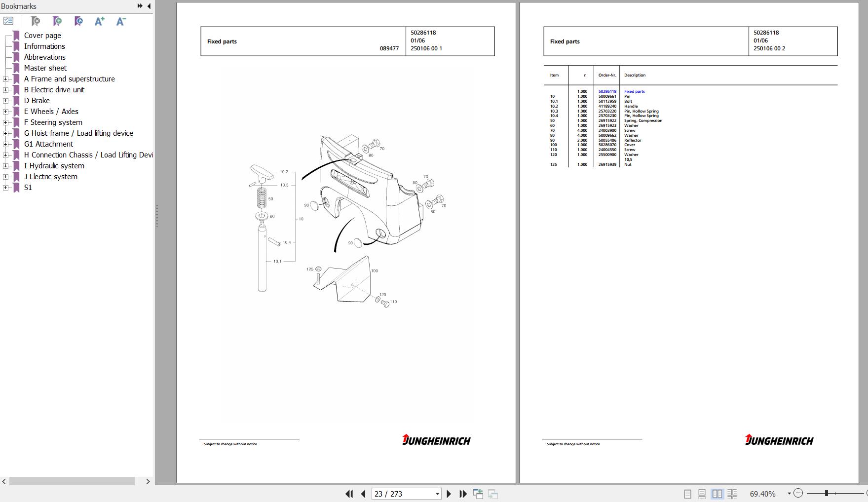This screenshot has height=502, width=868.
Task: Open the Cover page bookmark
Action: tap(42, 36)
